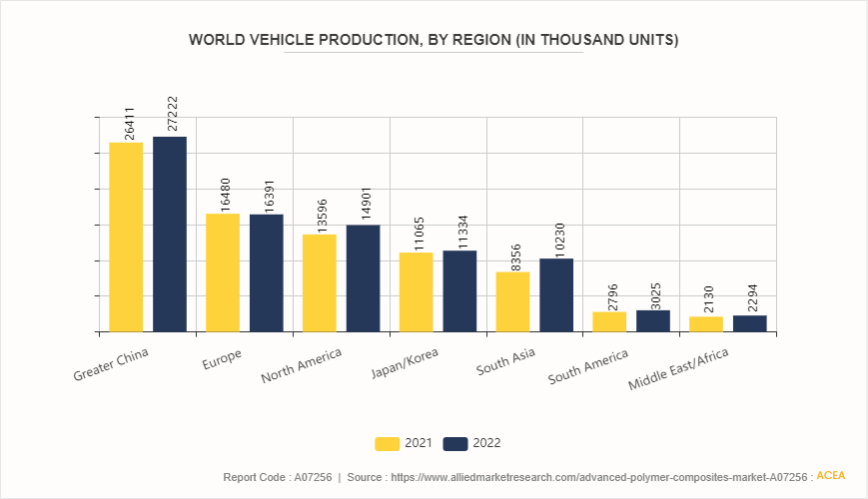Toggle the 2022 legend series
The height and width of the screenshot is (499, 868).
pyautogui.click(x=472, y=443)
